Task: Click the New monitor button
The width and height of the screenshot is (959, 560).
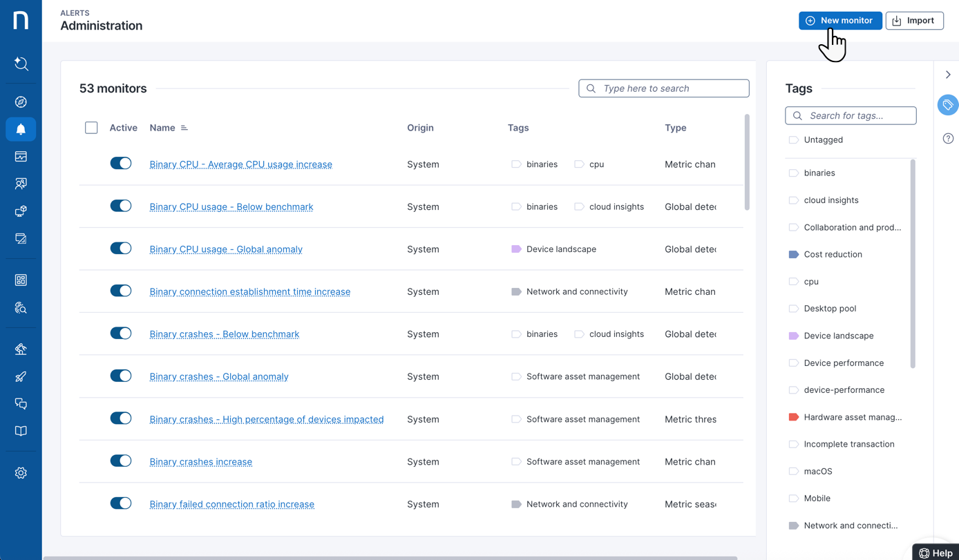Action: [x=840, y=21]
